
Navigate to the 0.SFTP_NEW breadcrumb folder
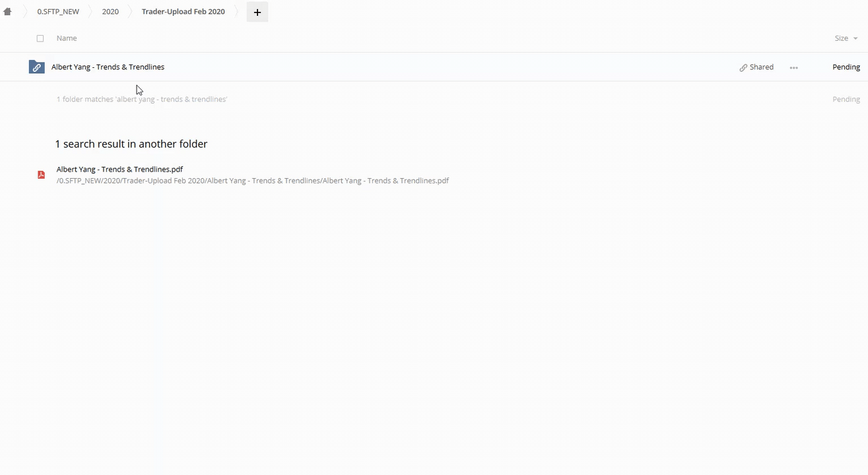point(58,12)
